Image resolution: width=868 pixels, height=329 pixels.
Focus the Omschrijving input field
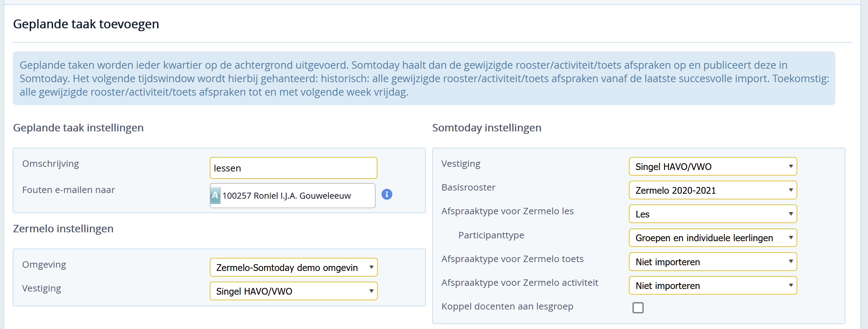pyautogui.click(x=294, y=168)
